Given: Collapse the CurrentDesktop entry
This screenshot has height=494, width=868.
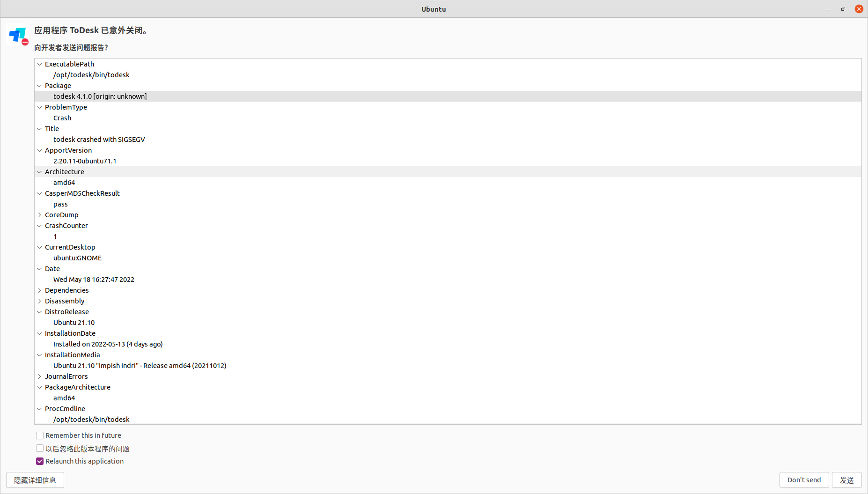Looking at the screenshot, I should [40, 247].
